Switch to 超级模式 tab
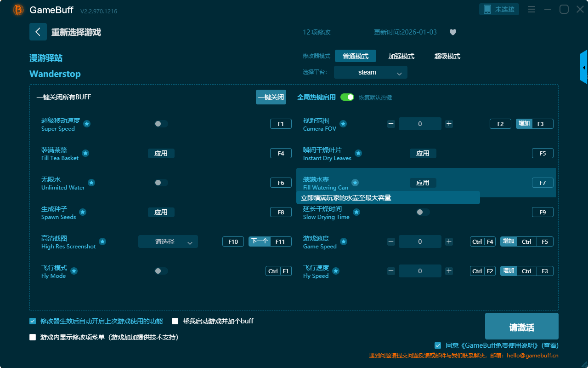Screen dimensions: 588x368 pos(447,56)
